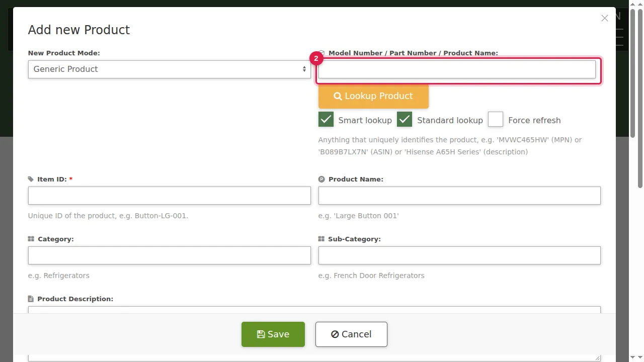This screenshot has height=362, width=644.
Task: Click the hint "e.g. 'Large Button 001'"
Action: click(x=359, y=216)
